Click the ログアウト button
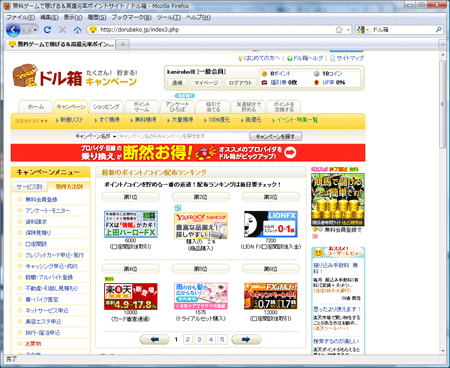This screenshot has height=368, width=450. (240, 83)
